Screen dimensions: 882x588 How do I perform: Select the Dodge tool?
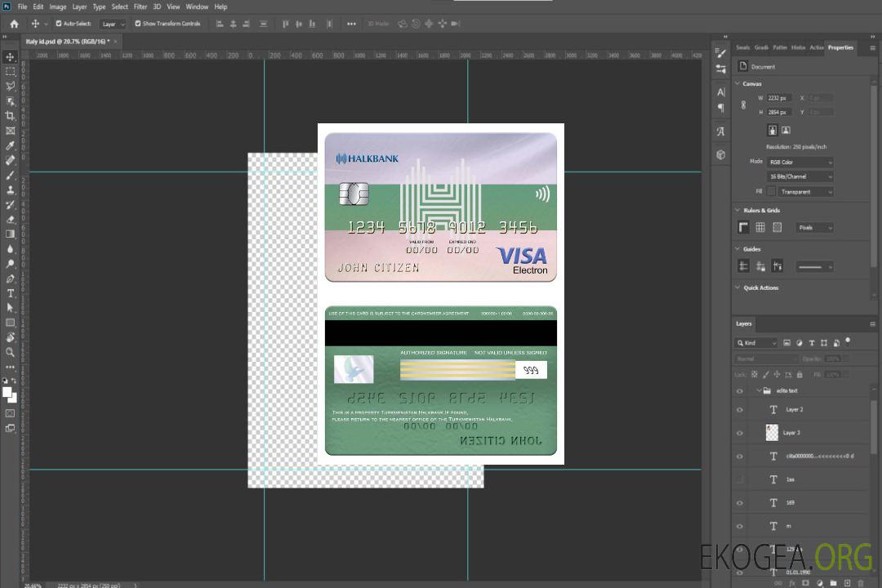10,264
